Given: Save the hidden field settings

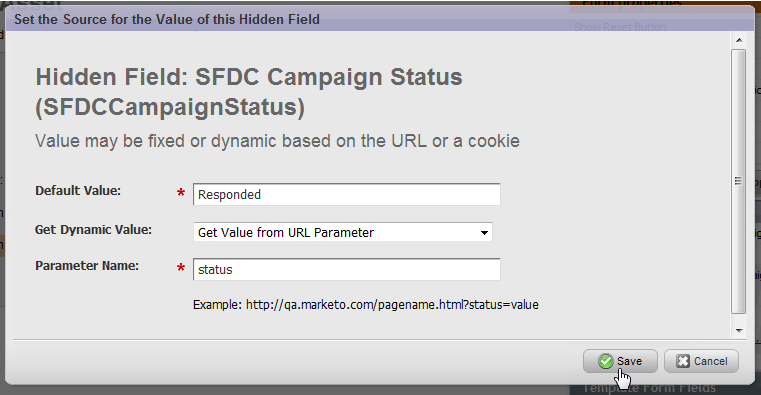Looking at the screenshot, I should (620, 361).
